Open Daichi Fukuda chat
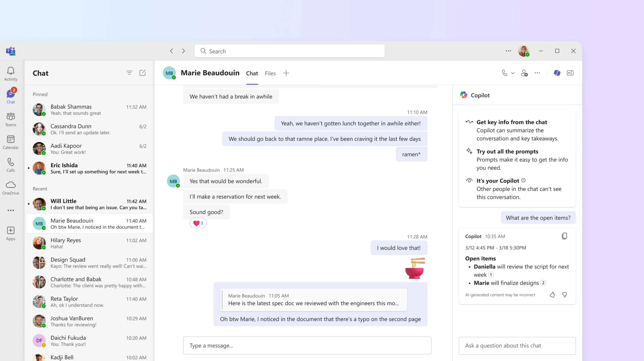644x361 pixels. coord(90,341)
